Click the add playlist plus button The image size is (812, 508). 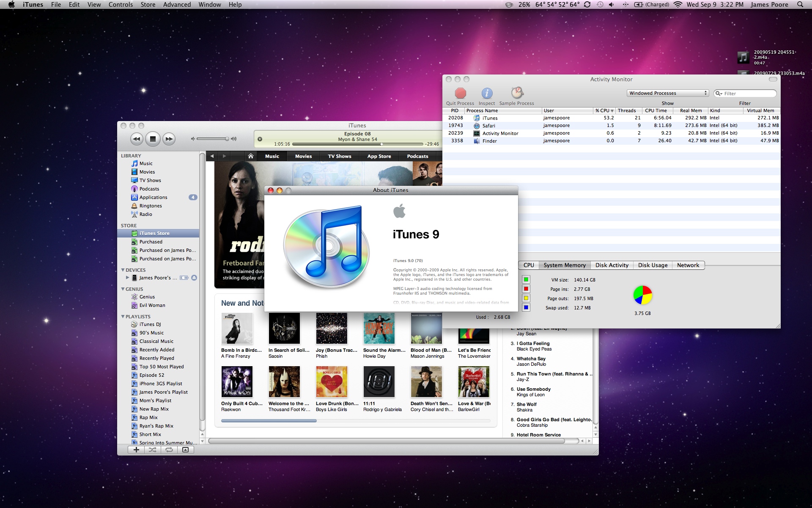click(x=136, y=450)
